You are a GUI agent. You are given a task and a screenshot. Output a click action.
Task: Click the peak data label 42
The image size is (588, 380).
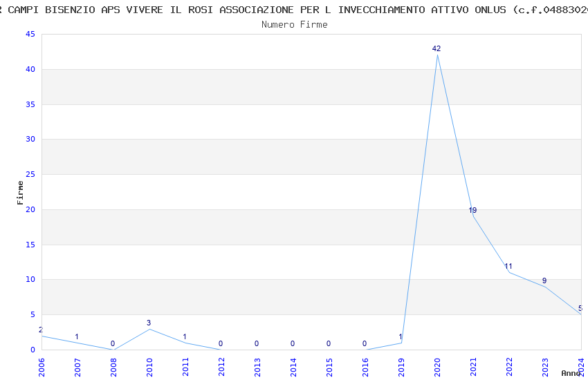436,48
